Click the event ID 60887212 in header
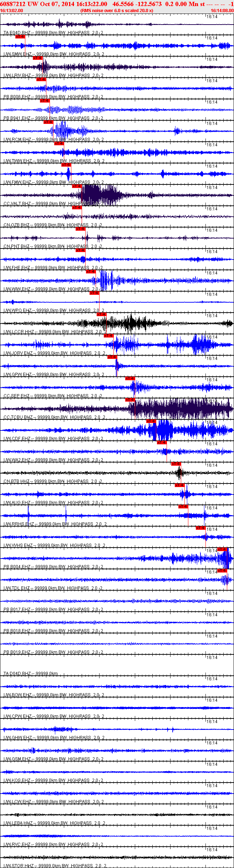The width and height of the screenshot is (234, 868). pos(12,4)
